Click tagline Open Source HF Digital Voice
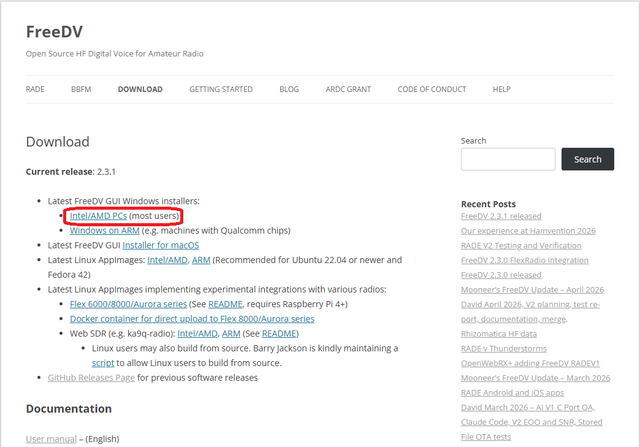Viewport: 640px width, 447px height. click(114, 53)
